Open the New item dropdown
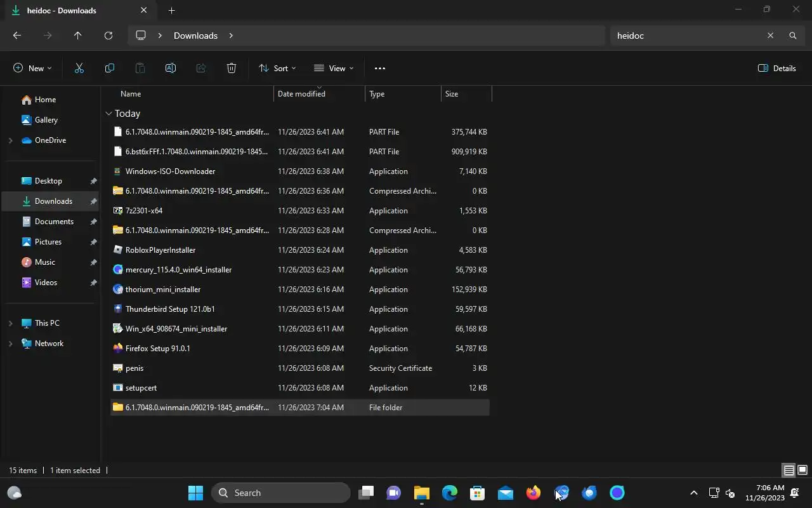The width and height of the screenshot is (812, 508). click(x=32, y=68)
